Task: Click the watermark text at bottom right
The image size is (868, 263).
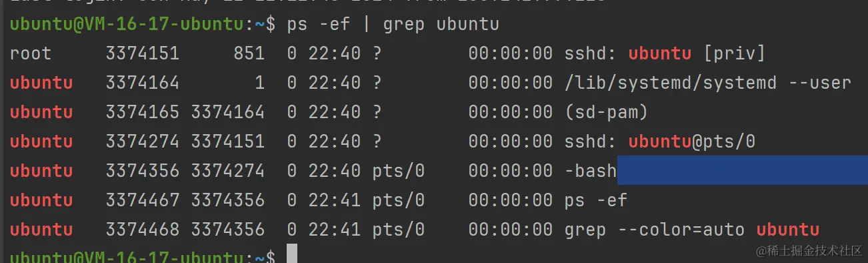Action: point(808,250)
